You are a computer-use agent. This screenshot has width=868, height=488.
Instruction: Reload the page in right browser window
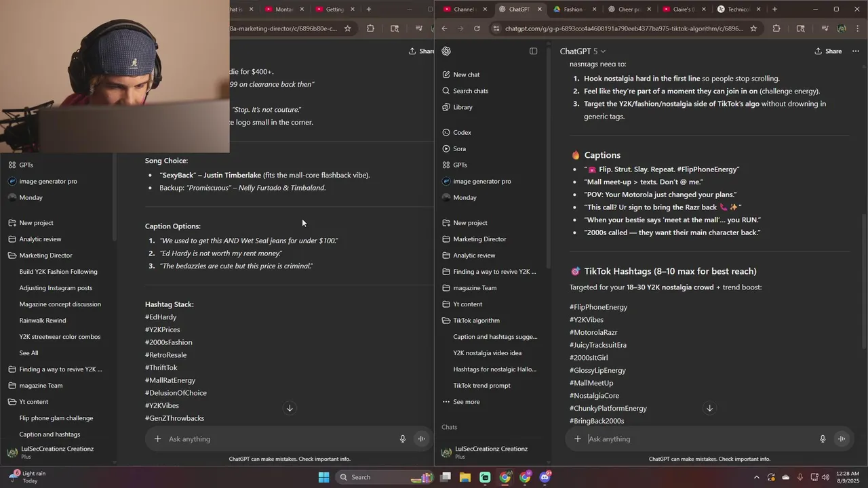(x=477, y=28)
